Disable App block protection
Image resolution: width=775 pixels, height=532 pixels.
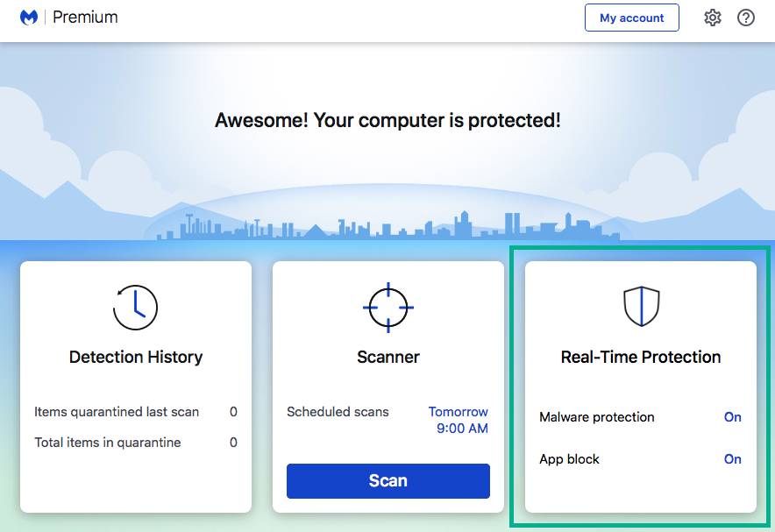coord(733,459)
